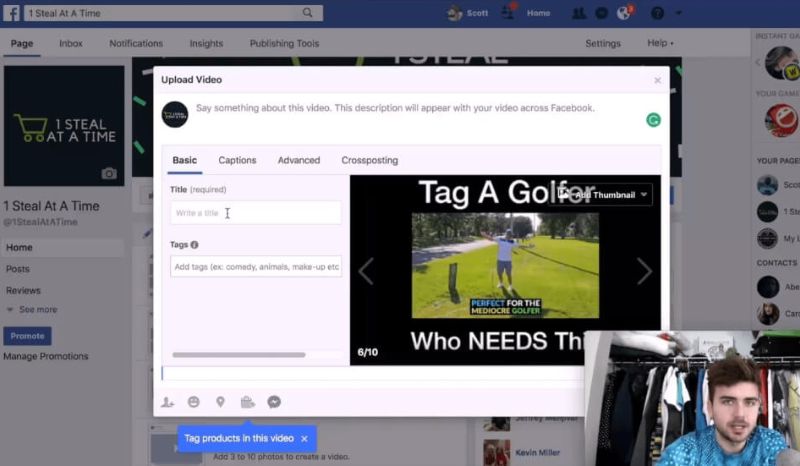This screenshot has width=800, height=466.
Task: Switch to the Crossposting tab
Action: coord(369,160)
